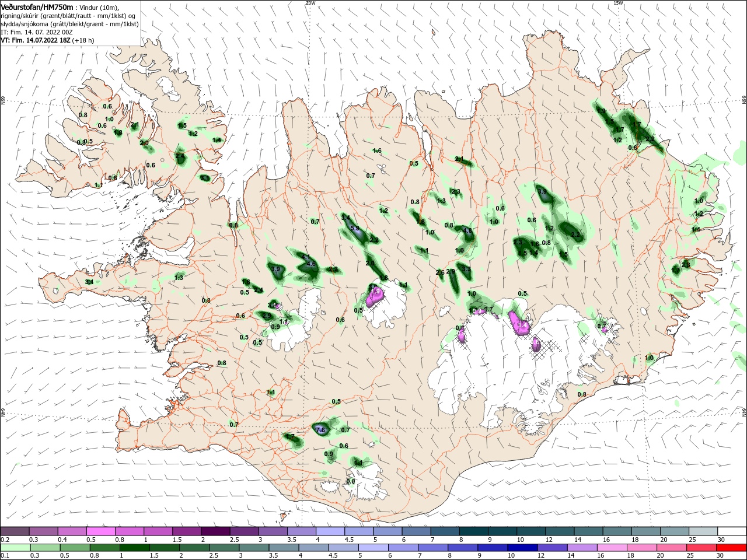Image resolution: width=747 pixels, height=560 pixels.
Task: Pick the lavender upper swatch labeled 4
Action: pyautogui.click(x=330, y=531)
